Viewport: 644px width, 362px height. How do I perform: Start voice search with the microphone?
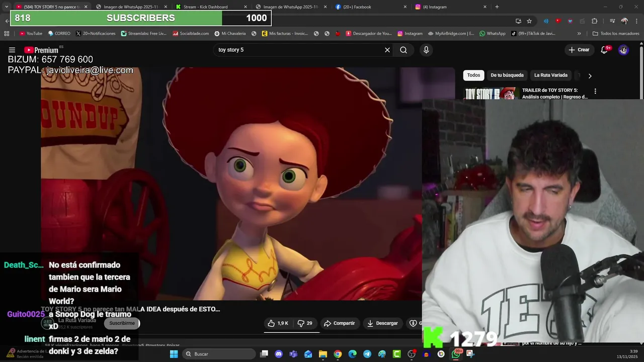pos(426,50)
